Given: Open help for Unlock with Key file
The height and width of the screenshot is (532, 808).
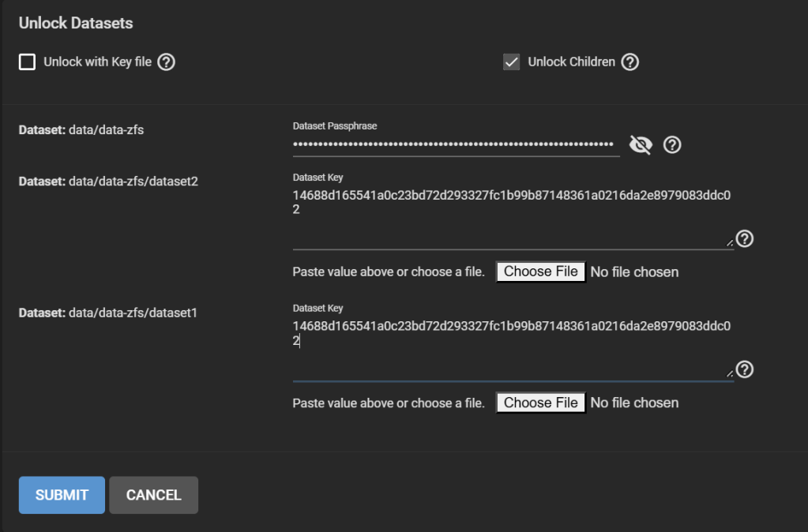Looking at the screenshot, I should (x=166, y=62).
